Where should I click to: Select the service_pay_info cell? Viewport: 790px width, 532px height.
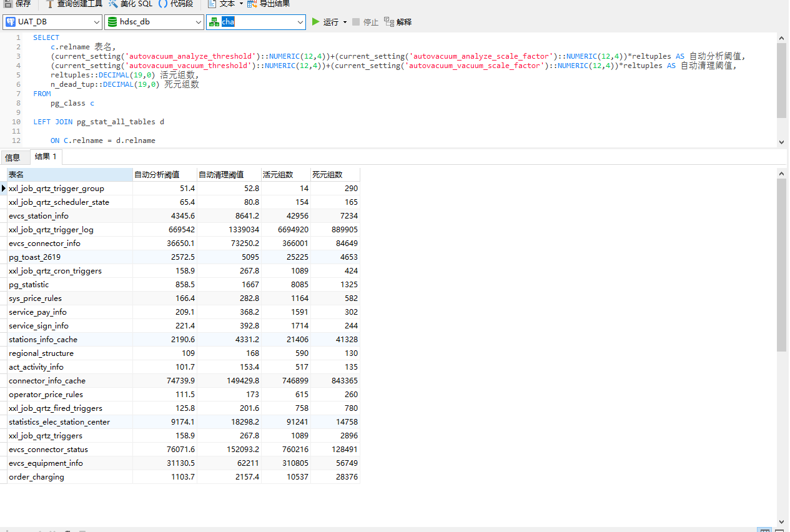click(x=70, y=312)
